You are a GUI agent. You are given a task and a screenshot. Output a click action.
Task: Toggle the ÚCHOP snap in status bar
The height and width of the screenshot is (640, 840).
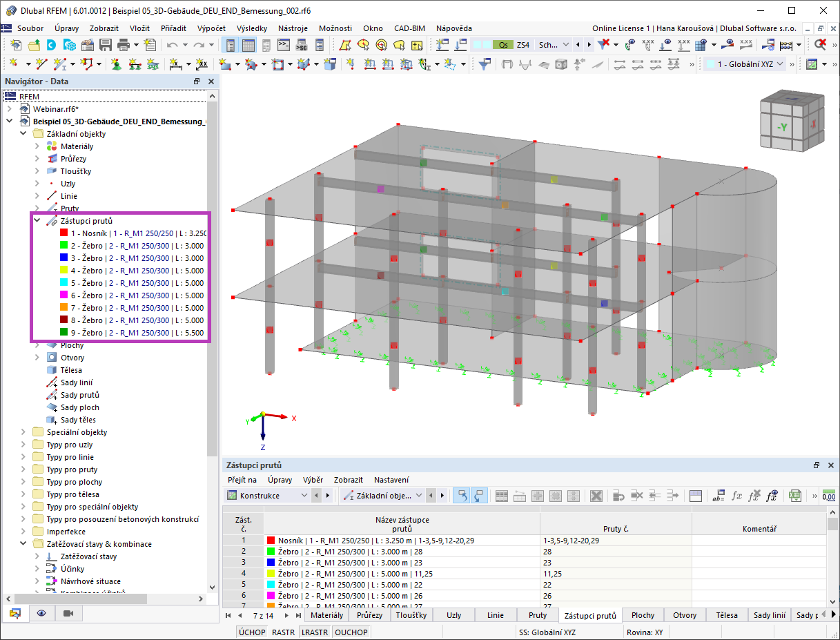click(x=252, y=632)
